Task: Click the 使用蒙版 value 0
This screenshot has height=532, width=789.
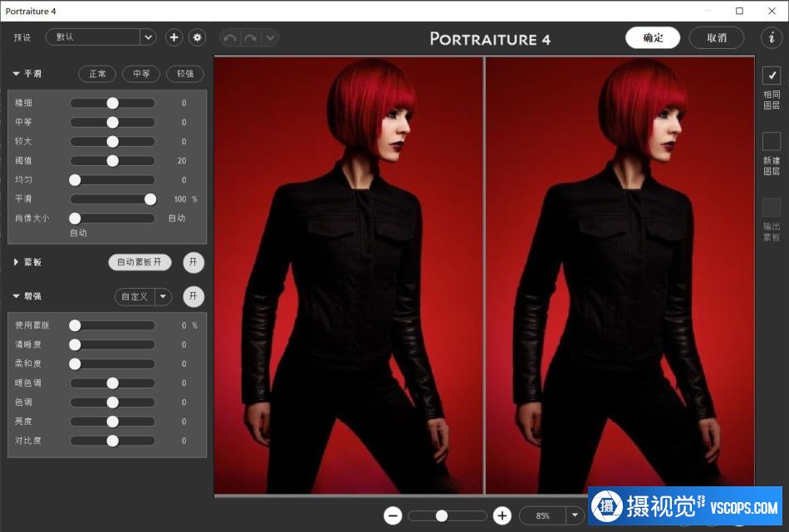Action: tap(184, 325)
